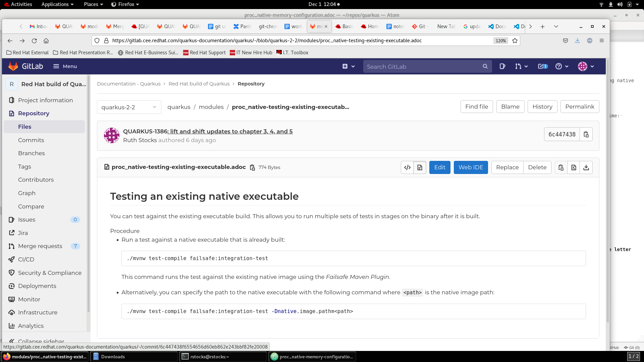
Task: Select Commits in the sidebar
Action: click(x=31, y=140)
